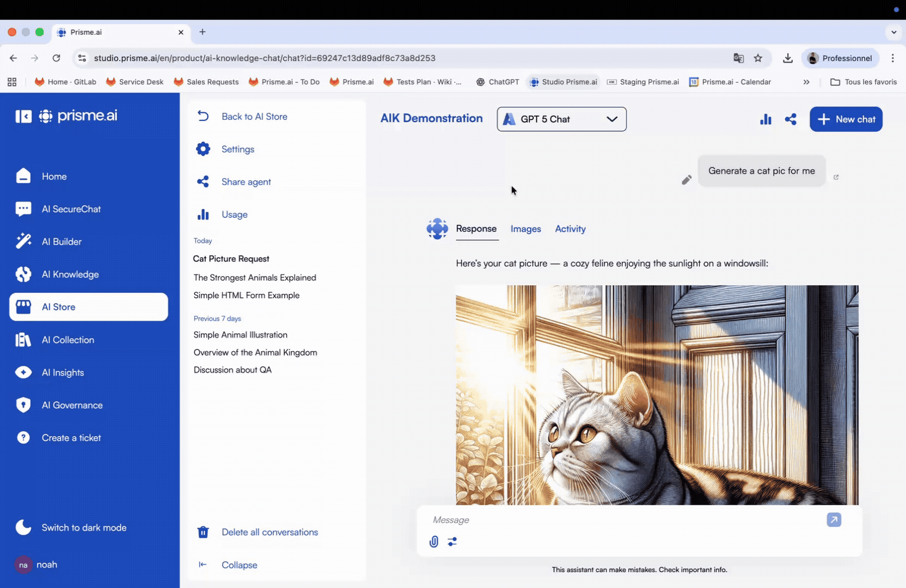Open the apps grid in bookmarks bar

tap(12, 82)
